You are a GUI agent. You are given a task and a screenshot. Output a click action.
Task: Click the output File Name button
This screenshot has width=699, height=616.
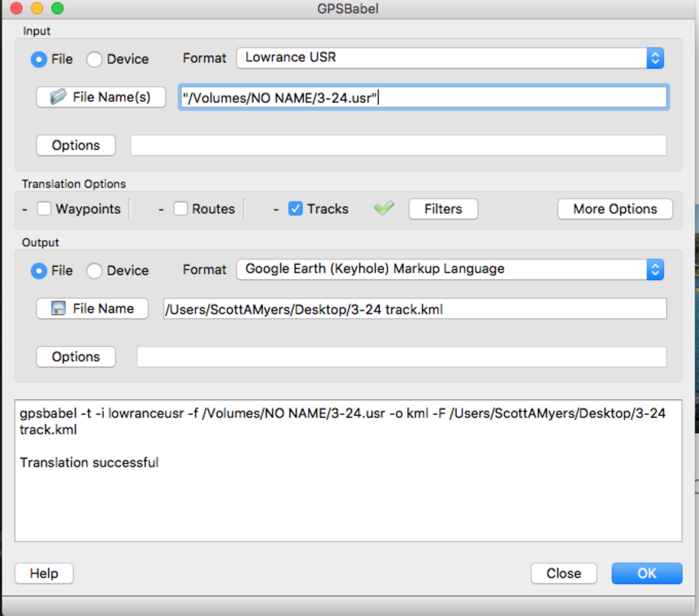point(93,308)
